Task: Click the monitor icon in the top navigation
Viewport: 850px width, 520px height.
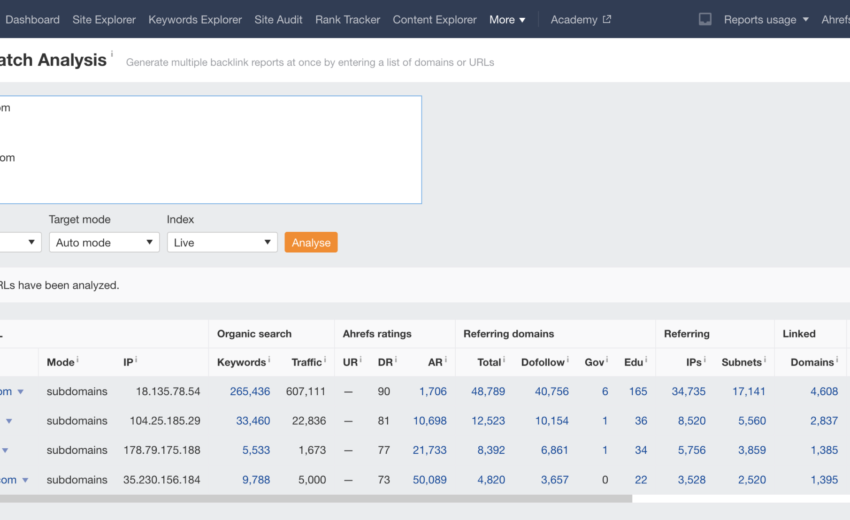Action: point(705,19)
